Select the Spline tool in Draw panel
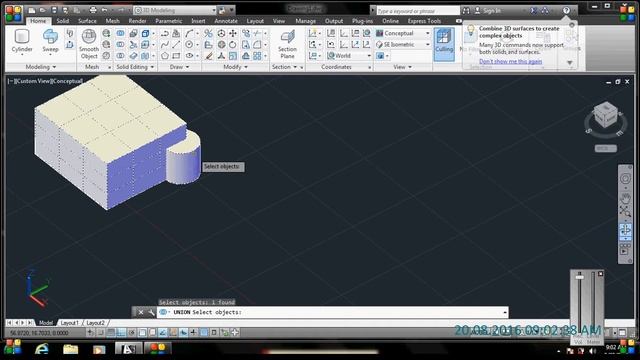640x360 pixels. point(164,44)
